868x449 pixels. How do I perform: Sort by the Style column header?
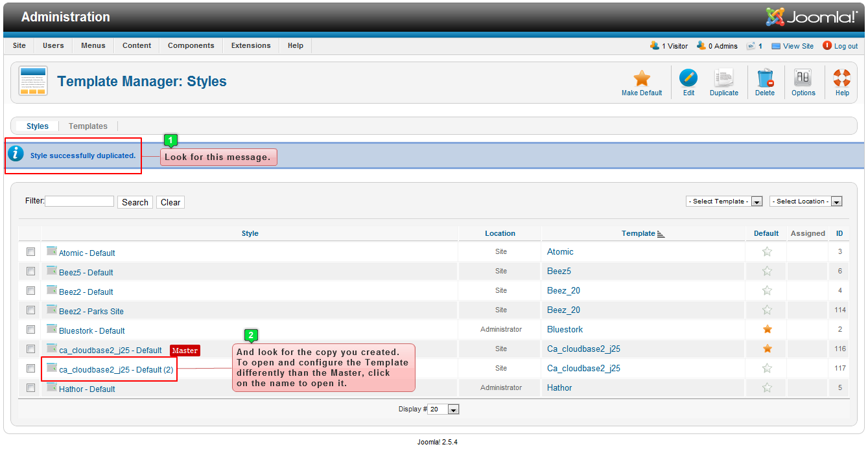tap(250, 233)
